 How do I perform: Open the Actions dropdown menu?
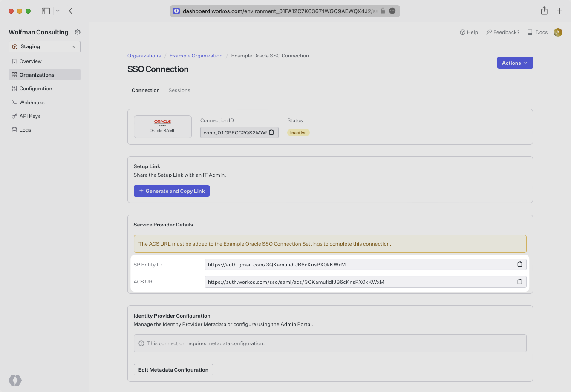(515, 63)
